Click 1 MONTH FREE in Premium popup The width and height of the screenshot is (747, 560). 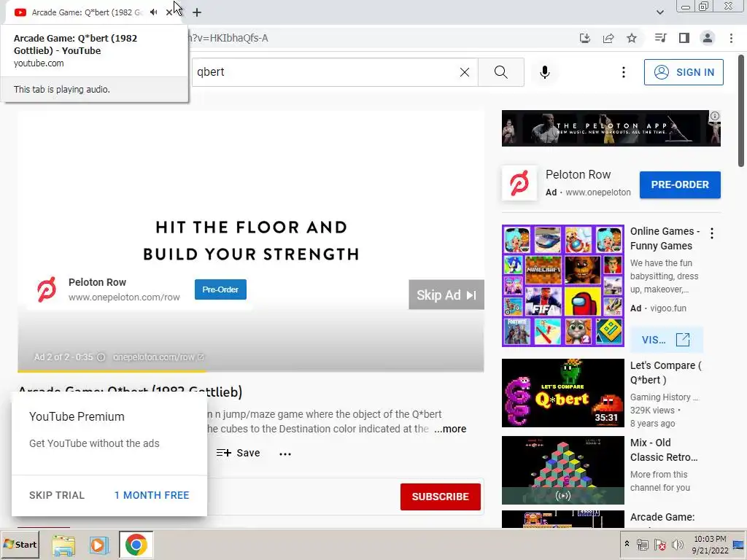tap(152, 495)
